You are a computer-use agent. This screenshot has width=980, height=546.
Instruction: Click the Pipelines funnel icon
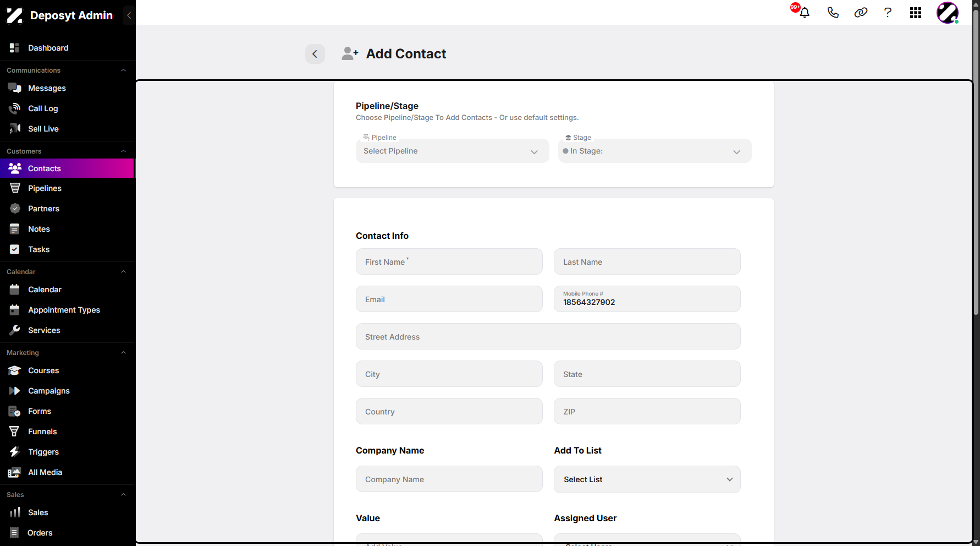[x=15, y=188]
